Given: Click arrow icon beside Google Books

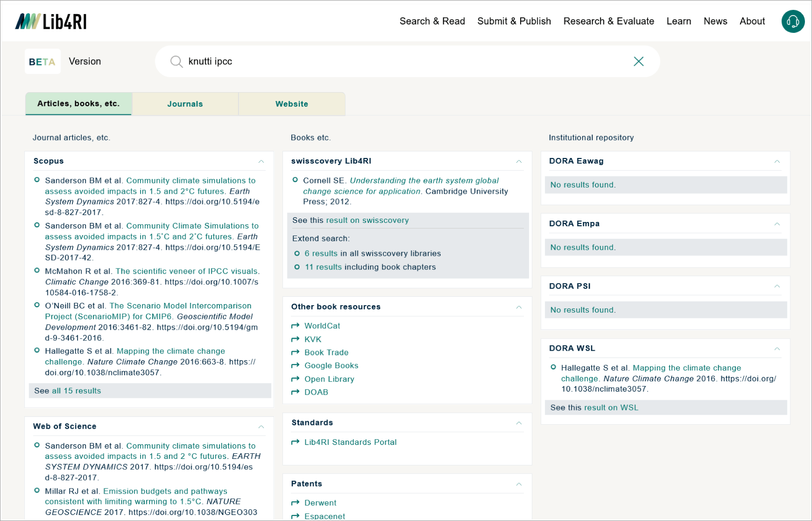Looking at the screenshot, I should point(295,365).
